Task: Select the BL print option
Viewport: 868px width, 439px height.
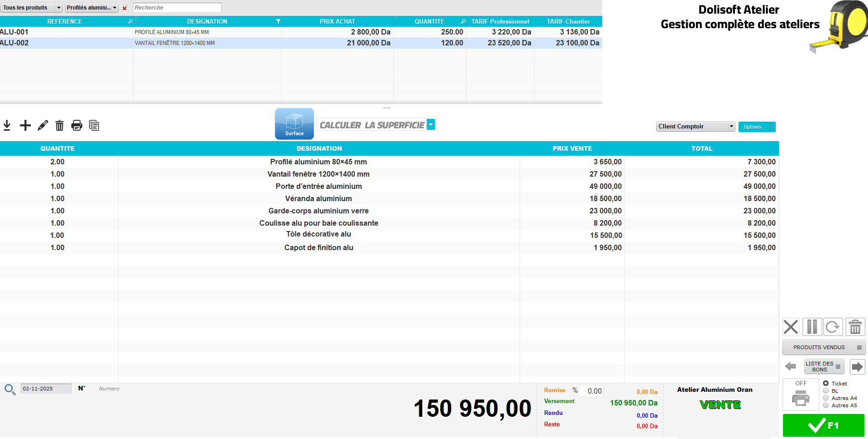Action: 826,391
